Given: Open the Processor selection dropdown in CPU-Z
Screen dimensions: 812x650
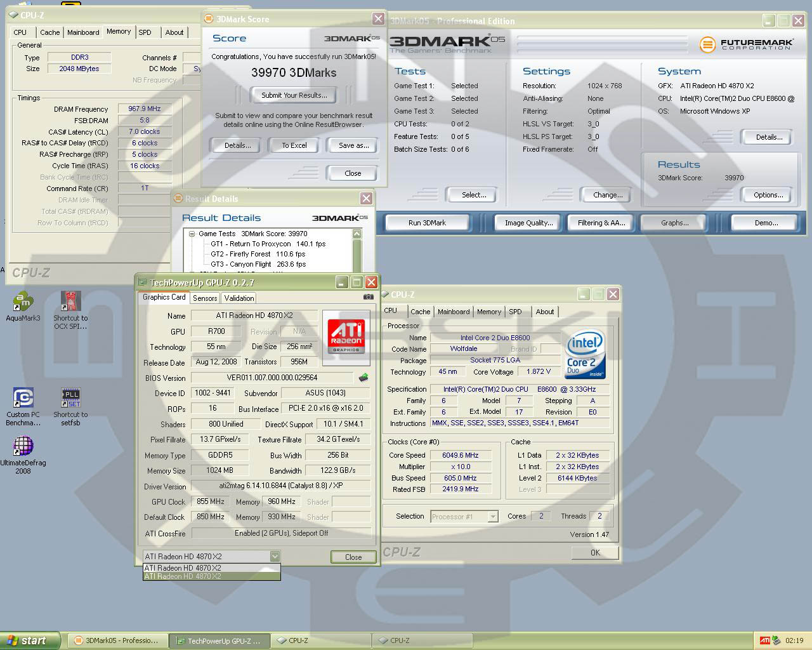Looking at the screenshot, I should click(493, 517).
